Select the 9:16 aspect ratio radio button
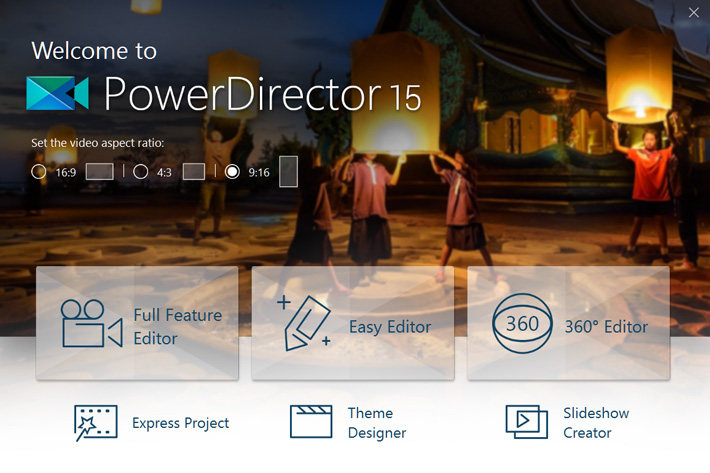 coord(232,172)
